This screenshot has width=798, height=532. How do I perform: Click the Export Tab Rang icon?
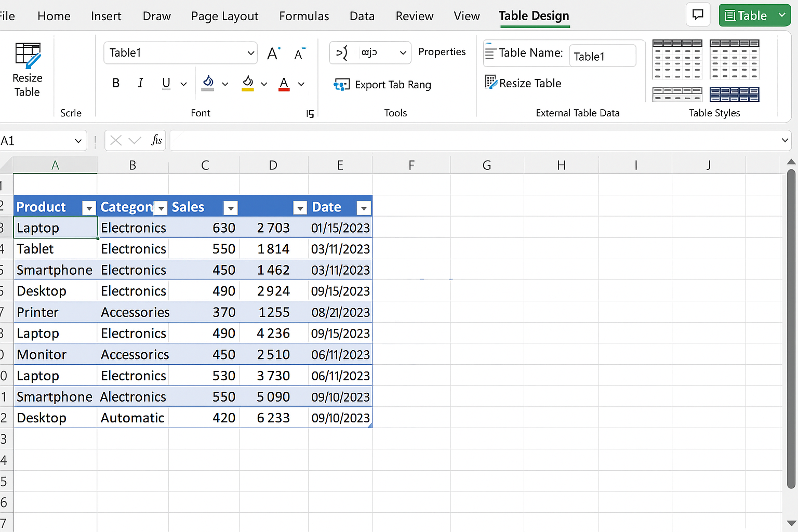341,85
